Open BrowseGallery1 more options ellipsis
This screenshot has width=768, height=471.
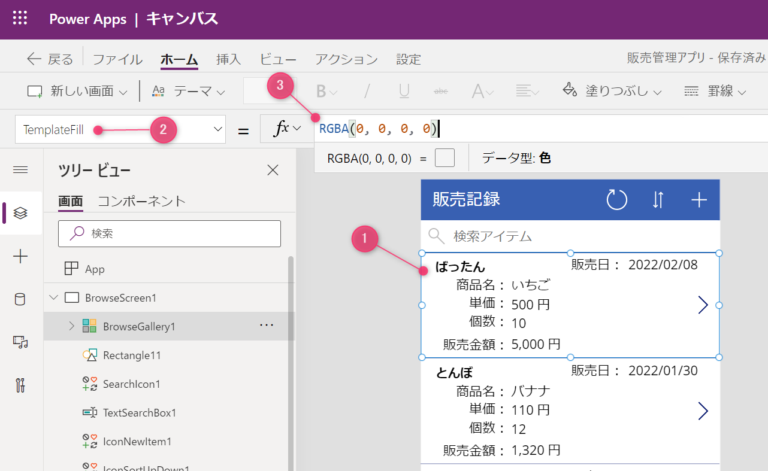(x=266, y=325)
